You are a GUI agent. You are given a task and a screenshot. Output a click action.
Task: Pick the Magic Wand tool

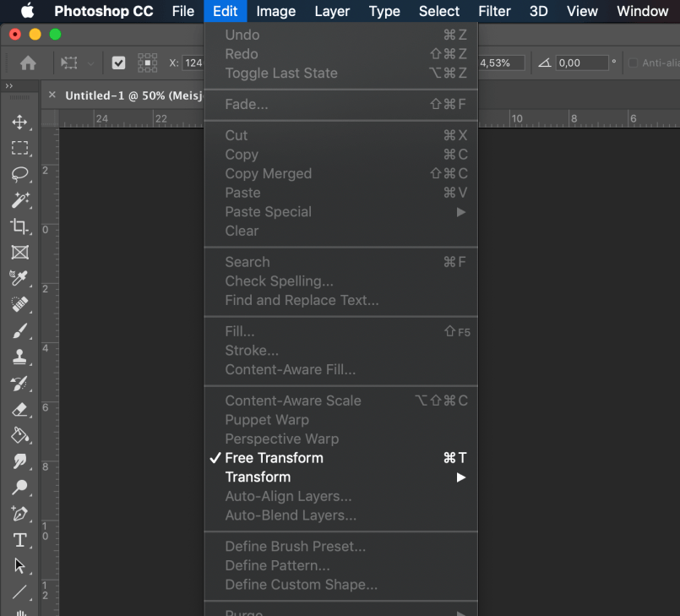[19, 200]
